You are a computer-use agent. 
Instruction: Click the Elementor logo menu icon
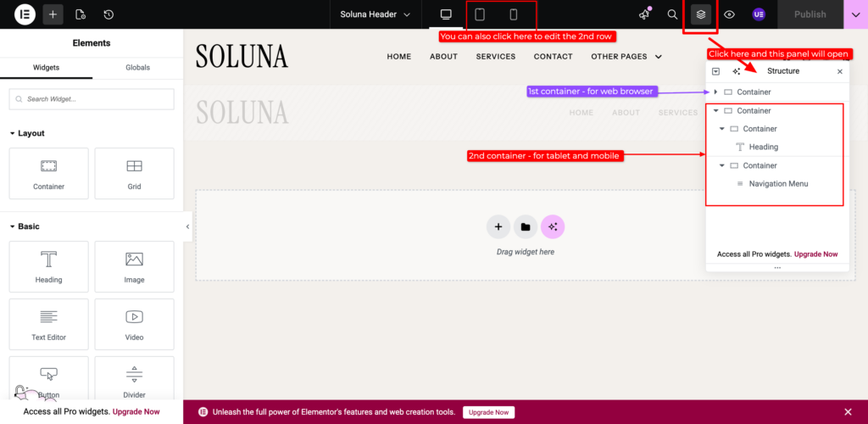[x=25, y=14]
